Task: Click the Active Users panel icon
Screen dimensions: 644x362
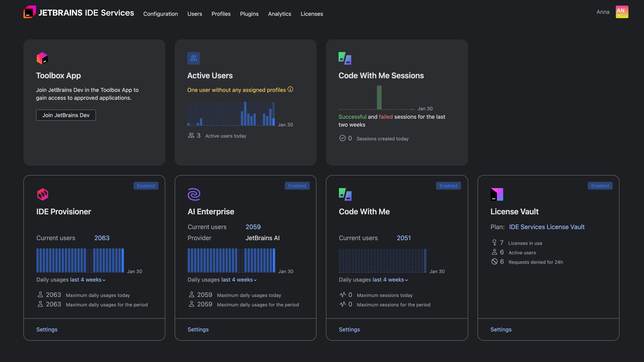Action: (x=194, y=58)
